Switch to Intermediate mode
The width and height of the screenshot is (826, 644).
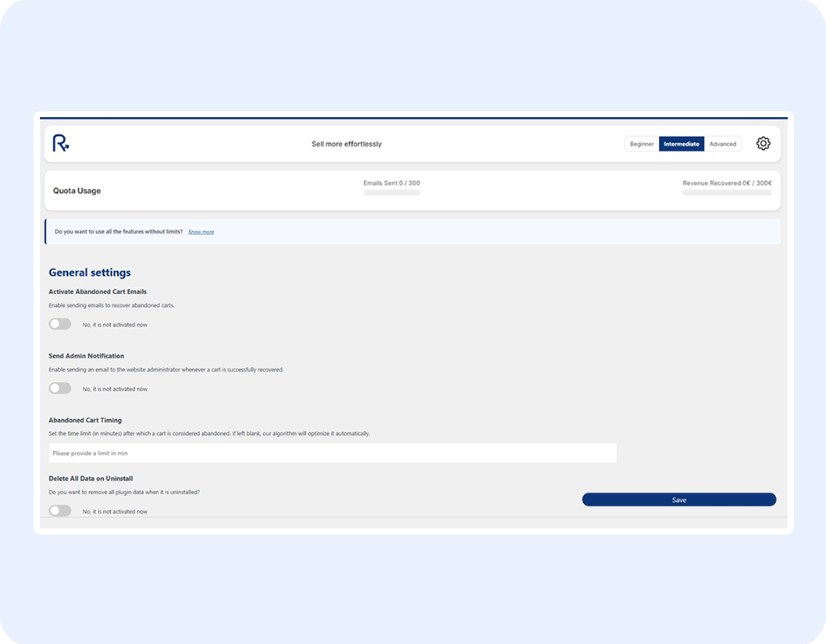[x=681, y=144]
